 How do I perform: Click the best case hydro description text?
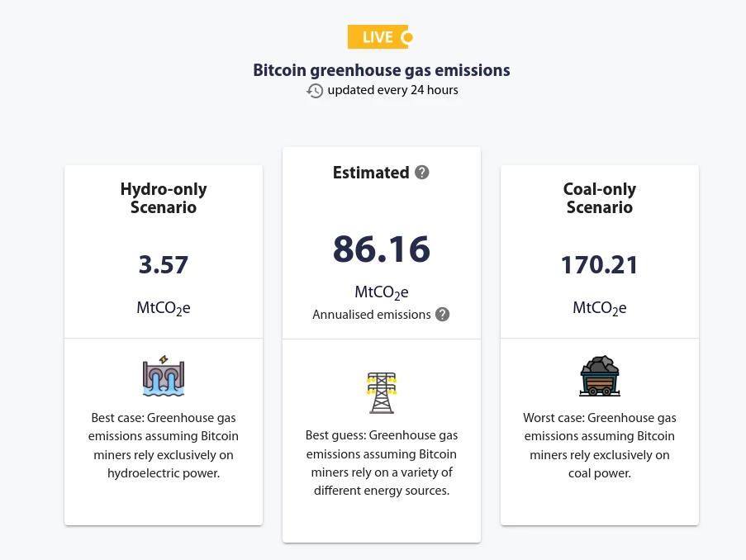(163, 446)
